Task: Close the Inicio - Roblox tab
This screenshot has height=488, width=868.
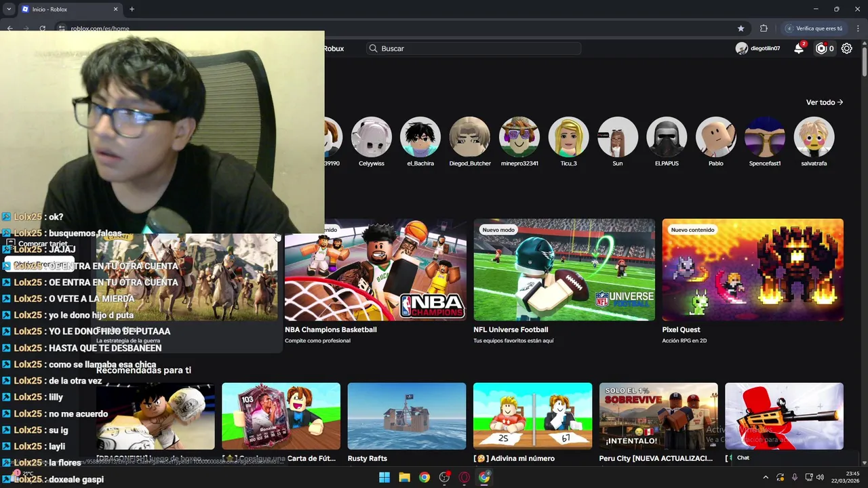Action: tap(115, 9)
